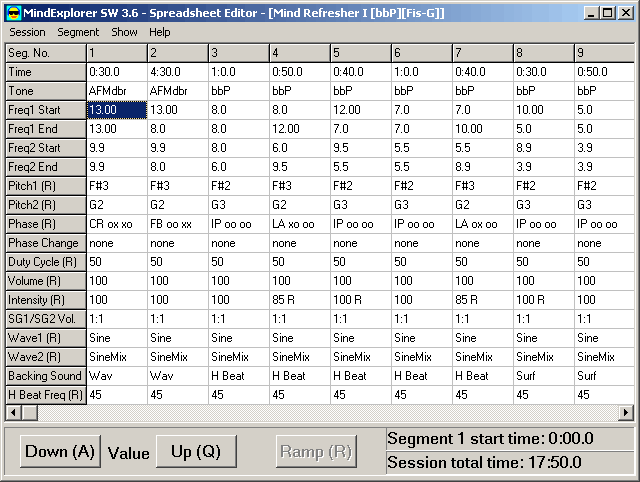Screen dimensions: 640x482
Task: Click the Ramp (R) button
Action: [x=316, y=451]
